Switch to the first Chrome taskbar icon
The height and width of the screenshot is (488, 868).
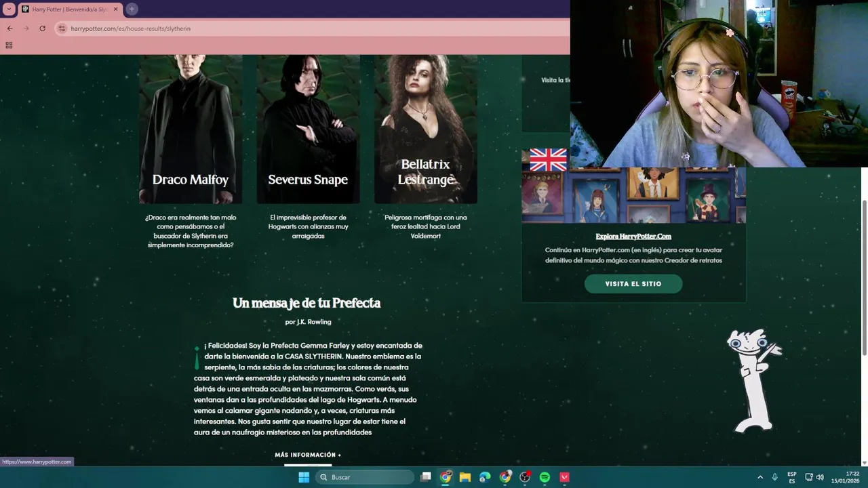pyautogui.click(x=446, y=477)
